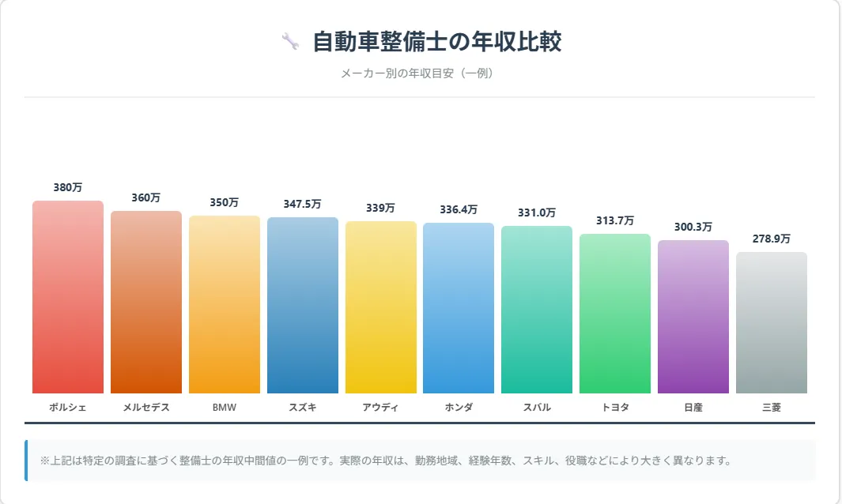Click the gray 三菱 bar
The width and height of the screenshot is (842, 504).
click(x=772, y=322)
